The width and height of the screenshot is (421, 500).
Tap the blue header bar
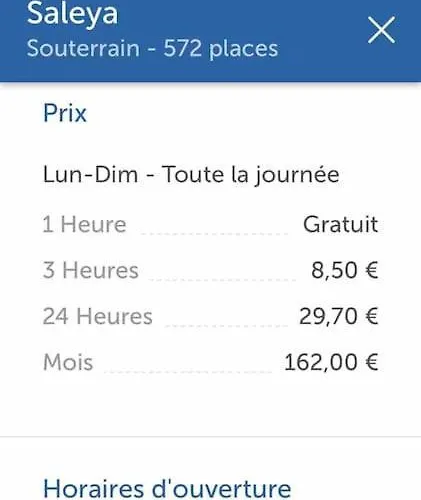tap(210, 41)
